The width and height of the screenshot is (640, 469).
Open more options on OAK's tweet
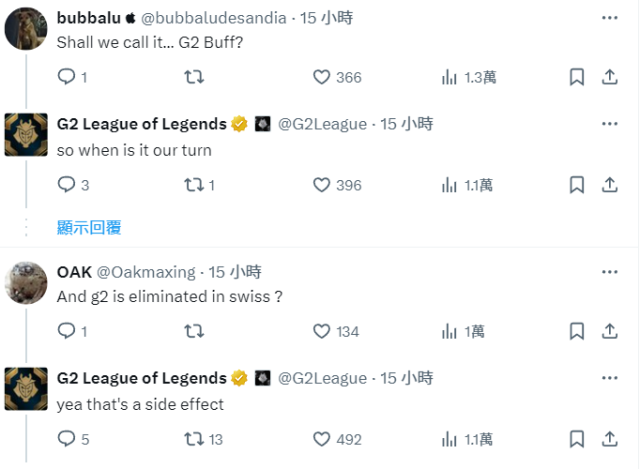(609, 271)
